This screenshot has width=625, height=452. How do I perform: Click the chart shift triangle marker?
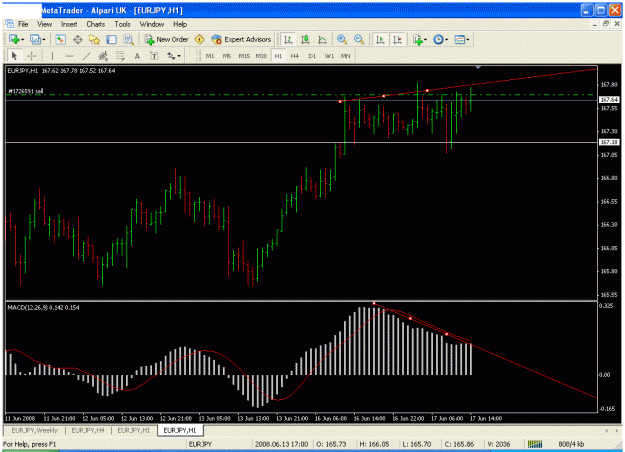[x=478, y=67]
